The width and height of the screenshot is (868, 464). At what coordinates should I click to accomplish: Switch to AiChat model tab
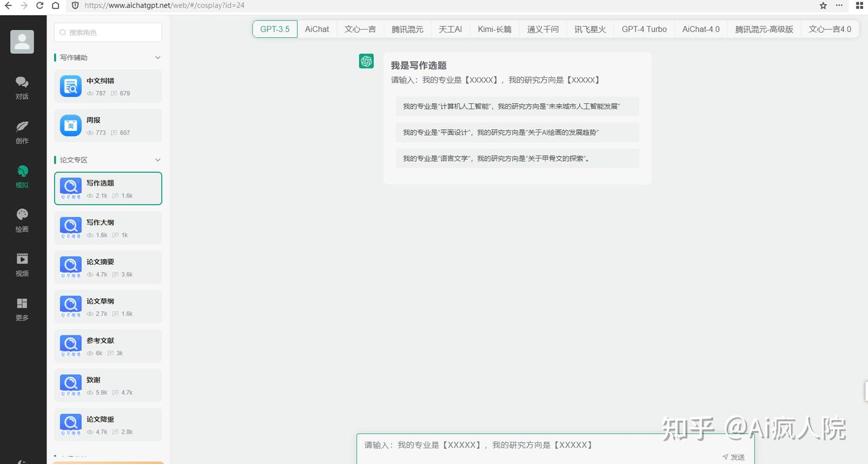pyautogui.click(x=317, y=29)
